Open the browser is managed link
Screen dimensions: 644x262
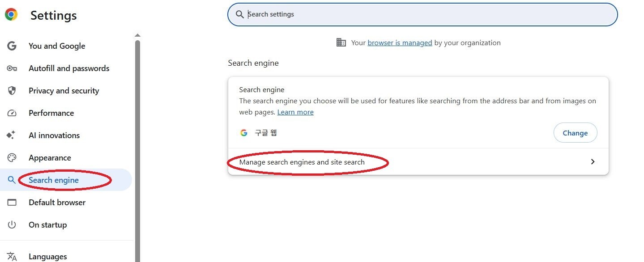tap(400, 43)
